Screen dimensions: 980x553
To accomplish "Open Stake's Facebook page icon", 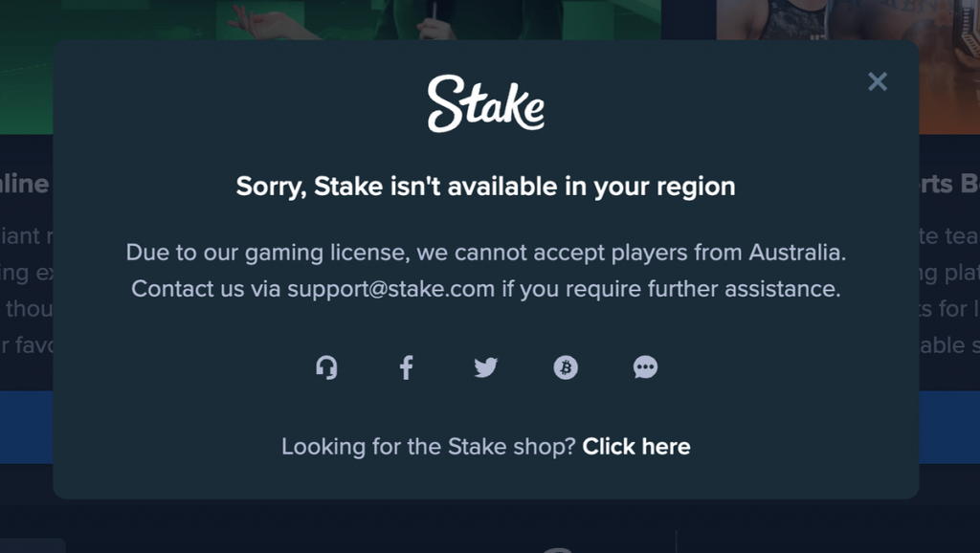I will pyautogui.click(x=406, y=367).
